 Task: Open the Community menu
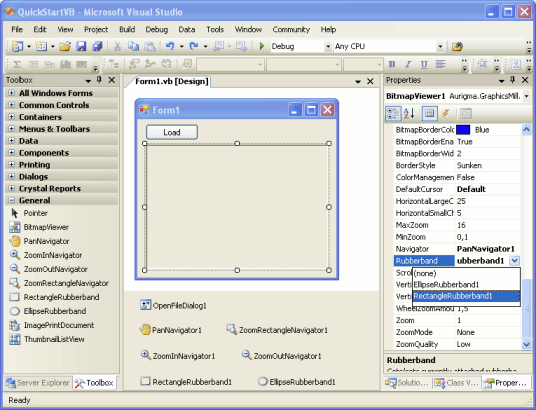pos(291,29)
